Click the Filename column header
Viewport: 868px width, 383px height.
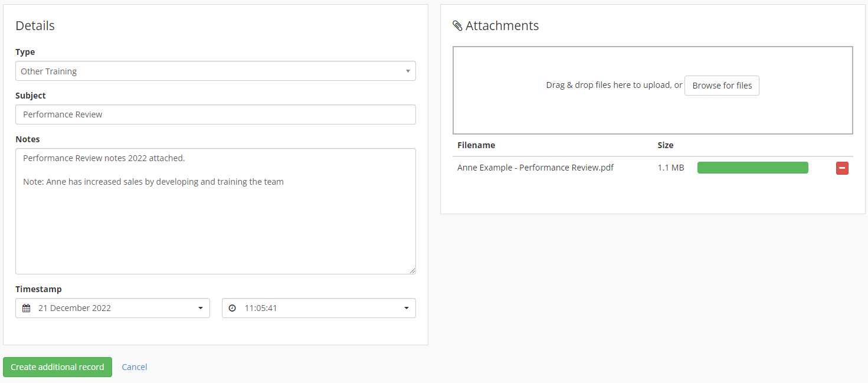[476, 145]
